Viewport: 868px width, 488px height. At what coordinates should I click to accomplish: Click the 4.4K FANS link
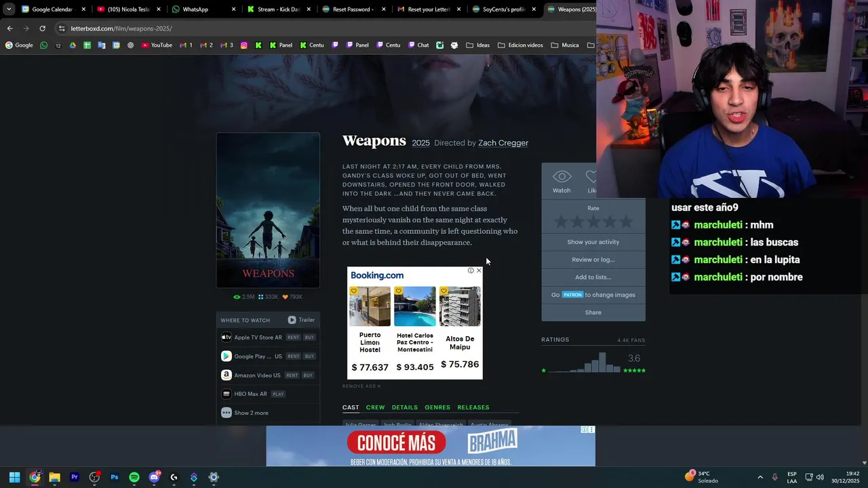pos(631,340)
